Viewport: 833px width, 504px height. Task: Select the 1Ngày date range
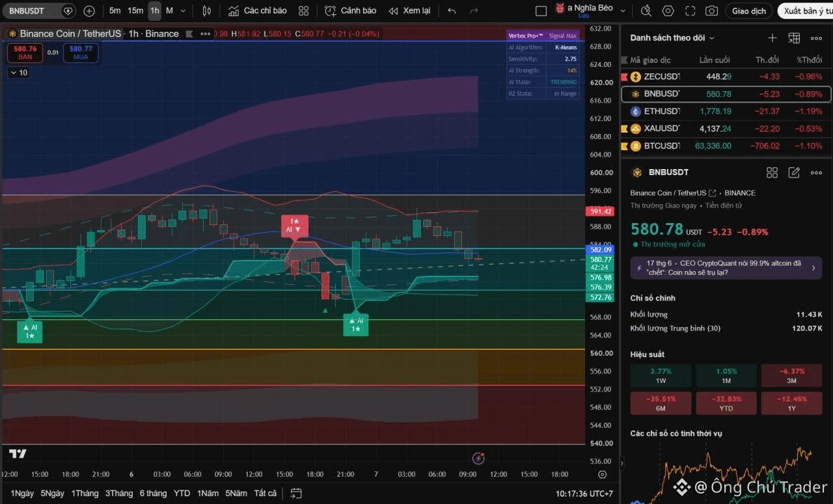click(x=22, y=494)
